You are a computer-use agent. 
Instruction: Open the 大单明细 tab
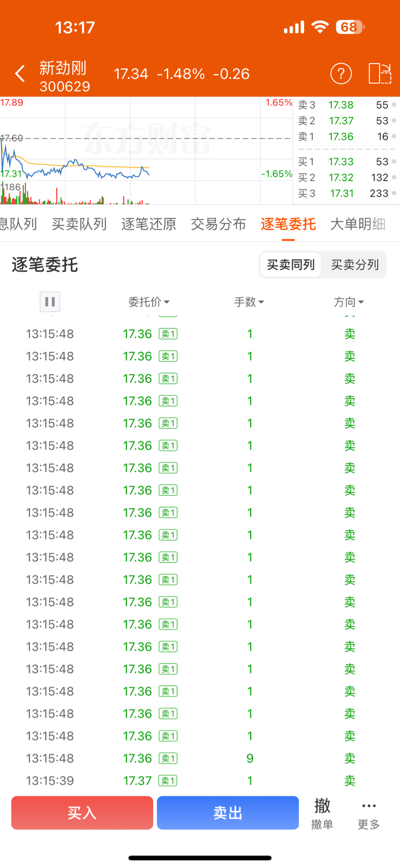point(358,224)
